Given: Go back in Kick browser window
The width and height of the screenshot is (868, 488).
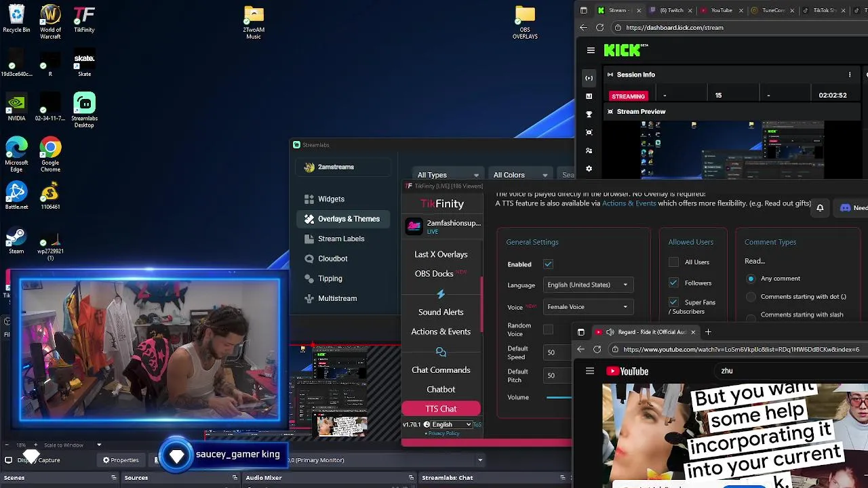Looking at the screenshot, I should (x=583, y=28).
